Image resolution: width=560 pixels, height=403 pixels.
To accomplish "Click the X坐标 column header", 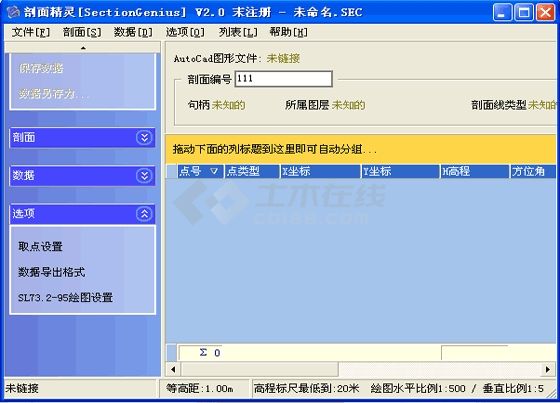I will click(x=320, y=171).
